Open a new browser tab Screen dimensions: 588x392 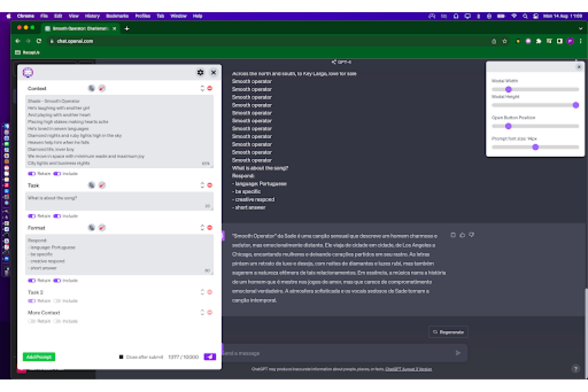127,28
